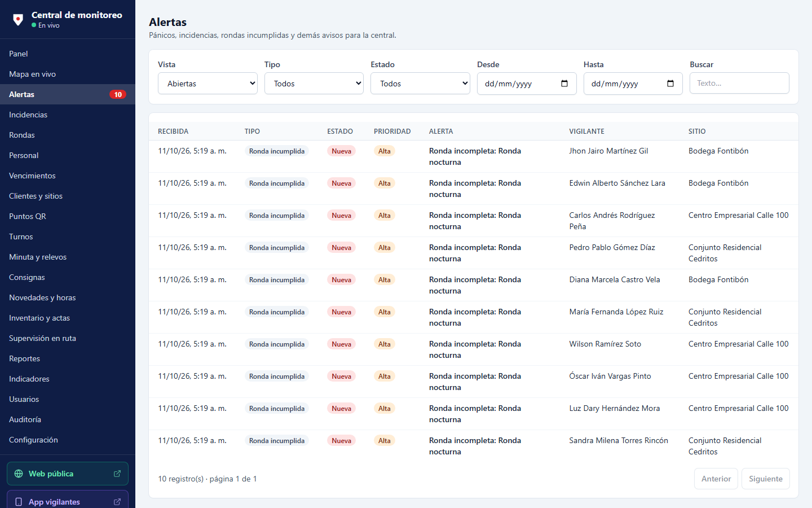Click the Anterior pagination button
This screenshot has width=812, height=508.
coord(716,479)
